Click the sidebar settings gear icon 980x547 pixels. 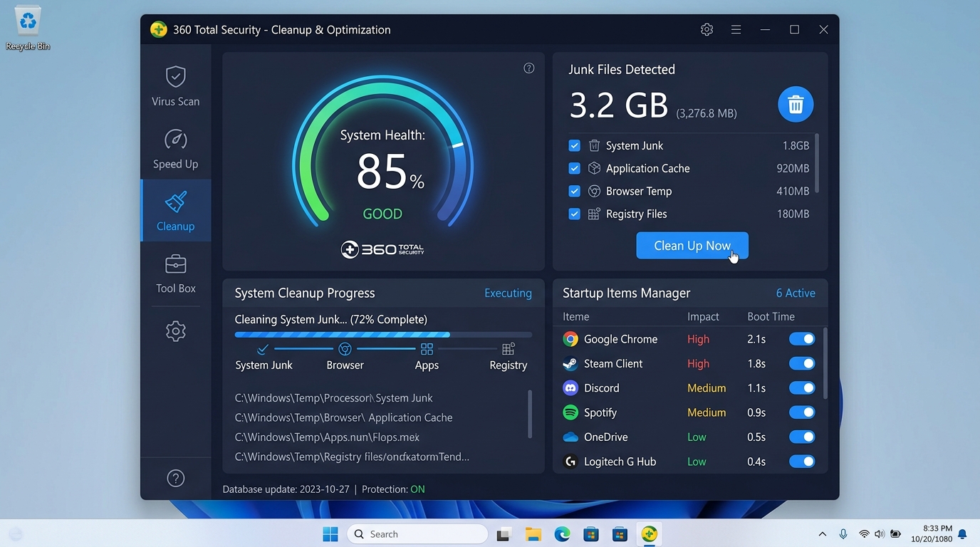click(175, 330)
